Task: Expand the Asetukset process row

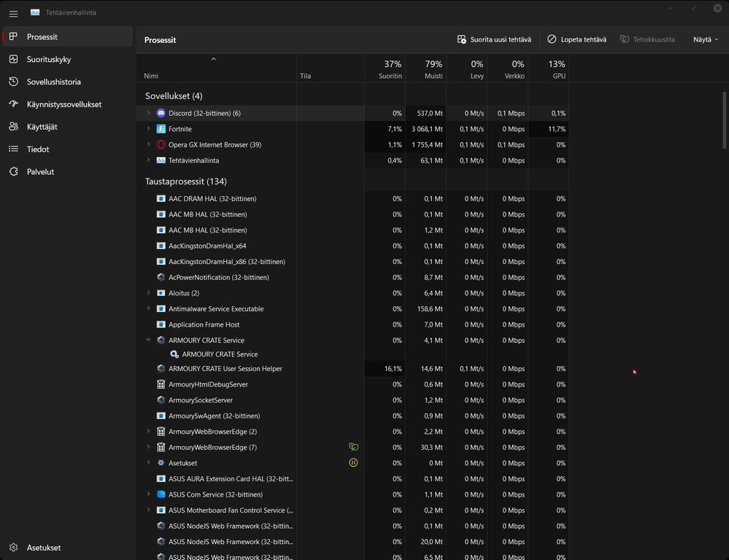Action: coord(149,463)
